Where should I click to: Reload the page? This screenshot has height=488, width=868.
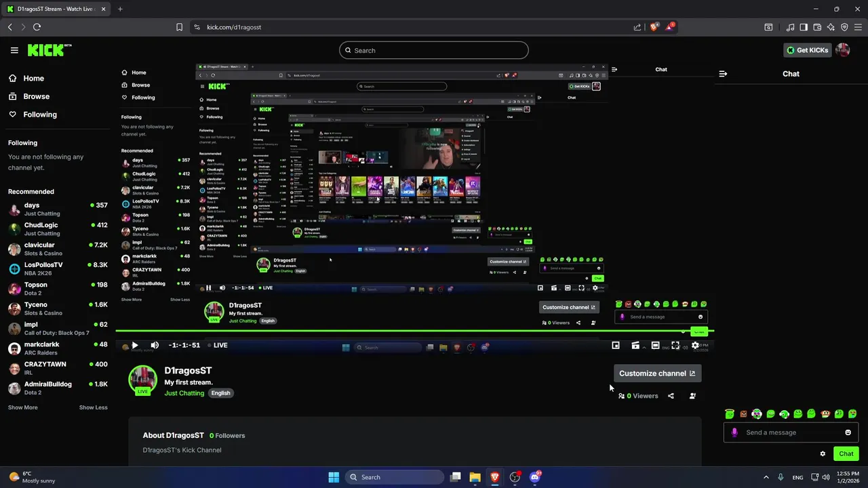37,27
